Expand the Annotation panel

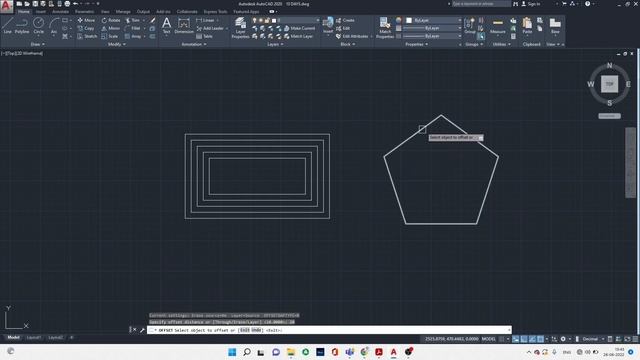pyautogui.click(x=194, y=44)
